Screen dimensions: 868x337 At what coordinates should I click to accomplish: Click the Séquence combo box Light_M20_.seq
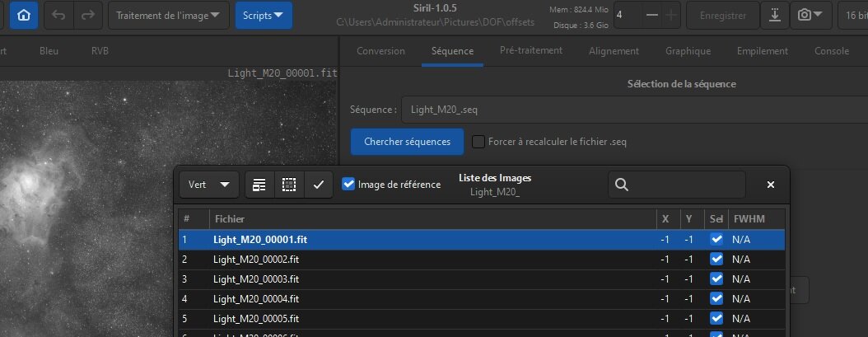(x=634, y=110)
